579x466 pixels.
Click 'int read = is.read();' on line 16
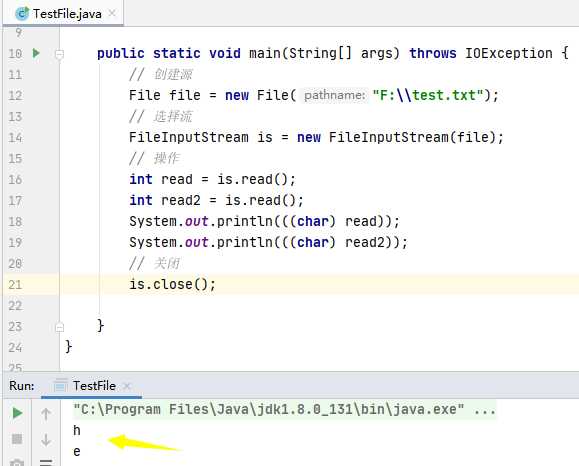[212, 179]
